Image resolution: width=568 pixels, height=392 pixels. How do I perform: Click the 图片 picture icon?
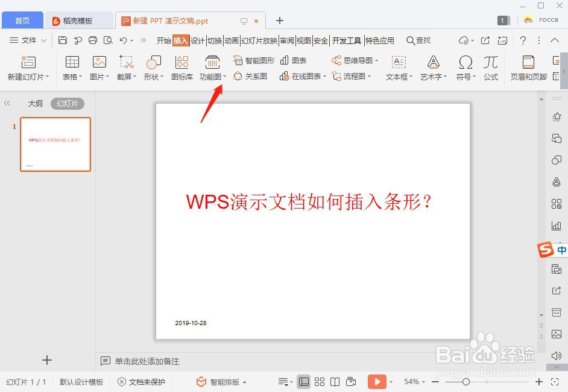click(x=99, y=62)
